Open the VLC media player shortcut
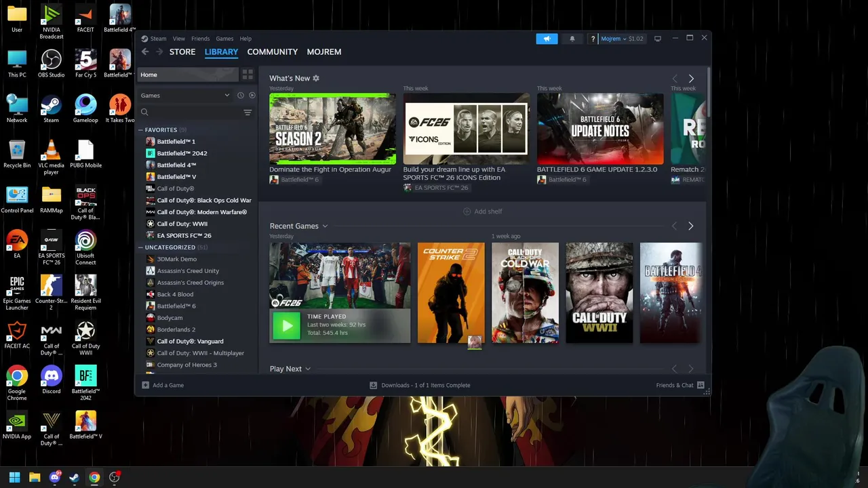The height and width of the screenshot is (488, 868). click(51, 157)
